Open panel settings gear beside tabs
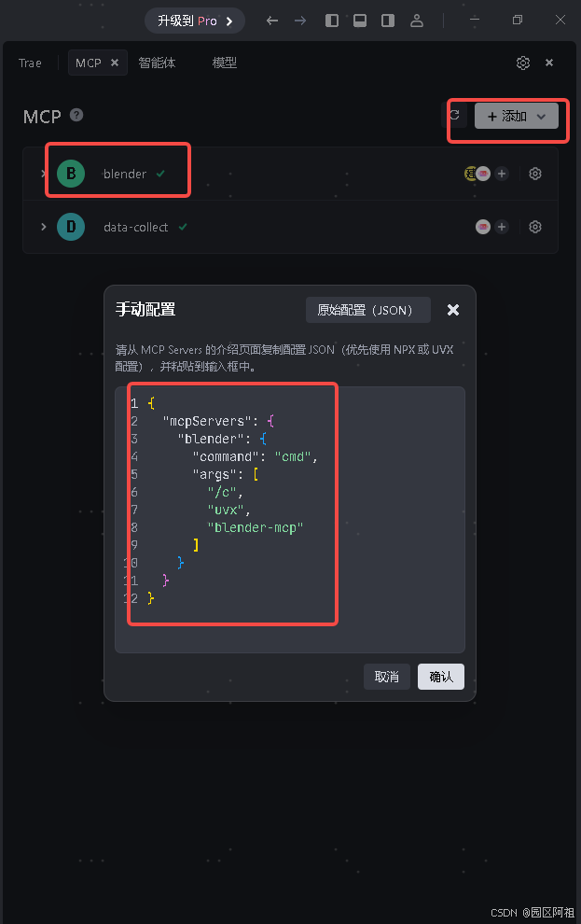The height and width of the screenshot is (924, 581). (522, 63)
